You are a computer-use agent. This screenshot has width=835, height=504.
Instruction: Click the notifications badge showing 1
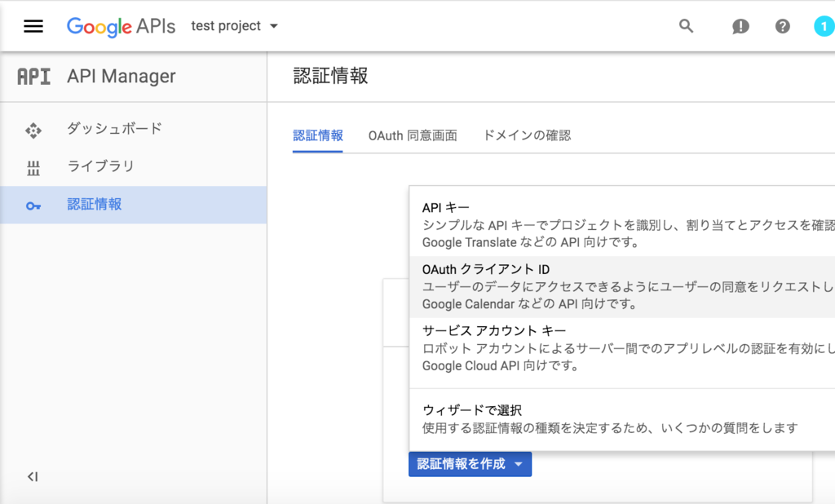pos(824,26)
